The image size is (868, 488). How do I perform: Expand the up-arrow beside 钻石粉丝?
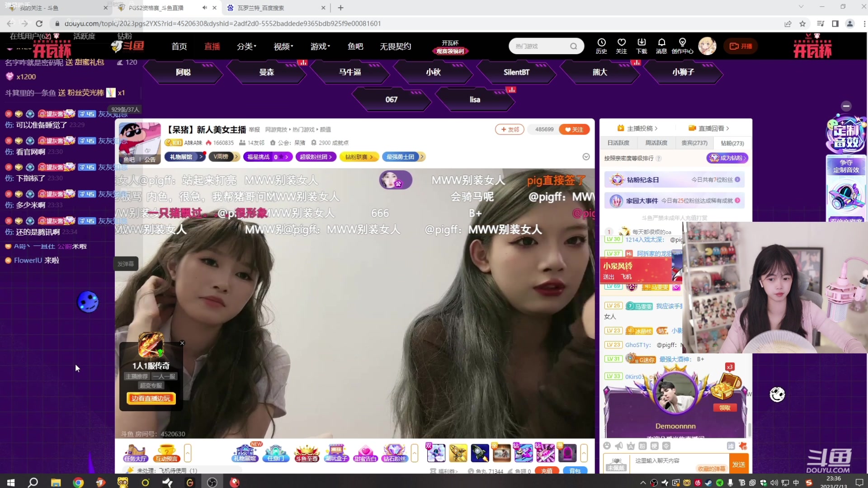414,453
